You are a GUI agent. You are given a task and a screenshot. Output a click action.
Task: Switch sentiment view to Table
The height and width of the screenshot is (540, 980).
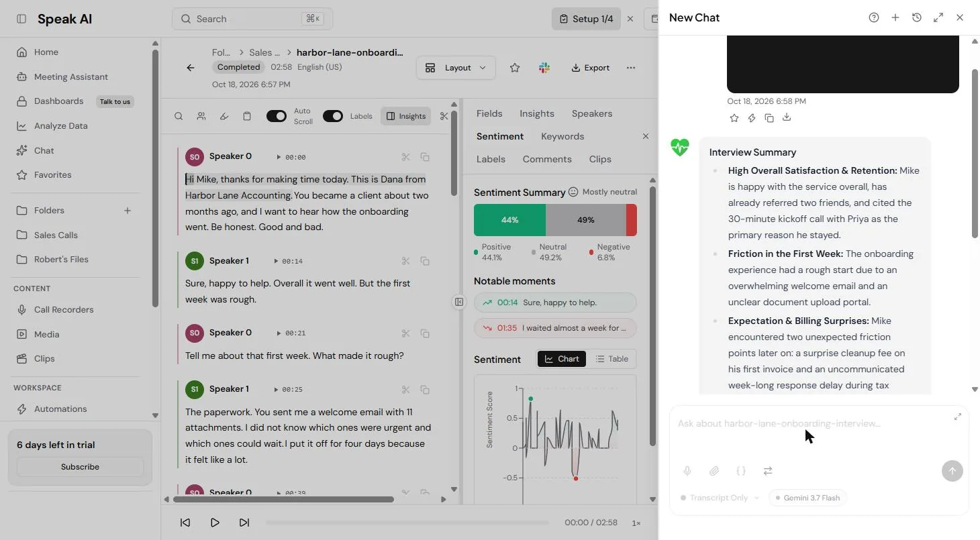[x=611, y=359]
